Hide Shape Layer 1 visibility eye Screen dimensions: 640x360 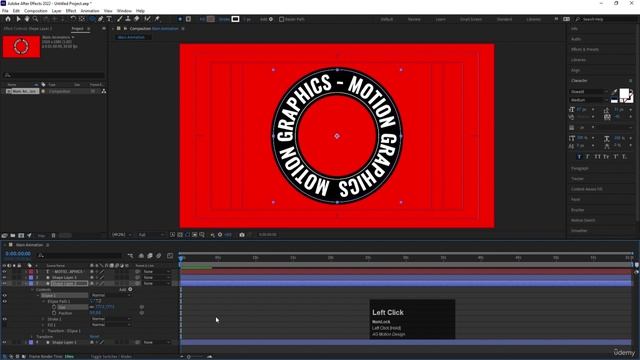coord(4,342)
